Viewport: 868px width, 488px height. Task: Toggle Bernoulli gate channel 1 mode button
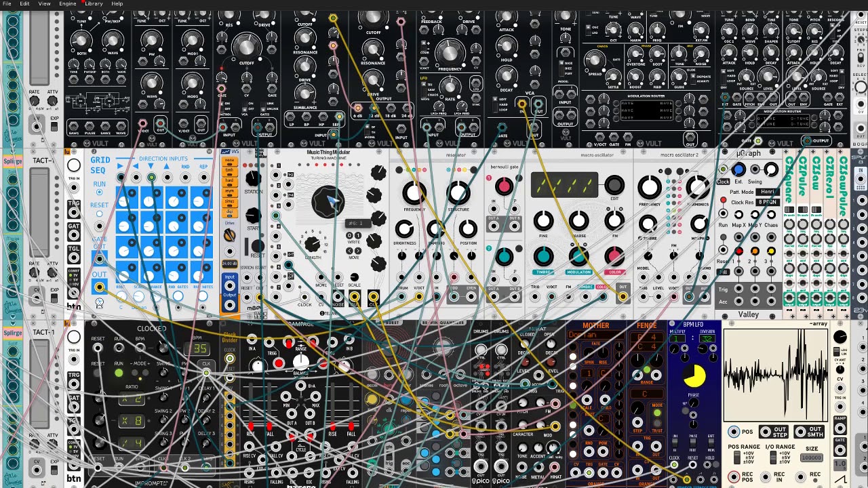coord(519,178)
